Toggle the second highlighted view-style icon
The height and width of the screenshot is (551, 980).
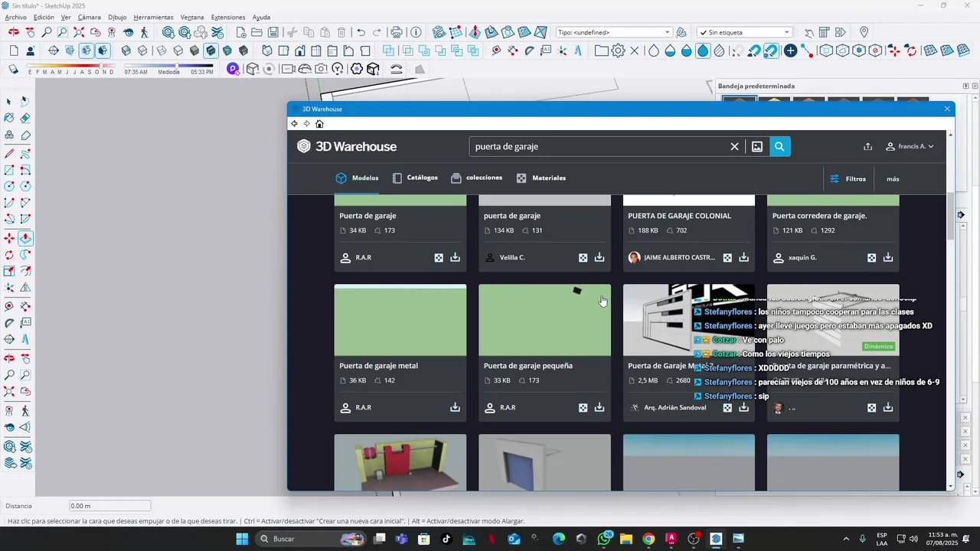[x=103, y=51]
